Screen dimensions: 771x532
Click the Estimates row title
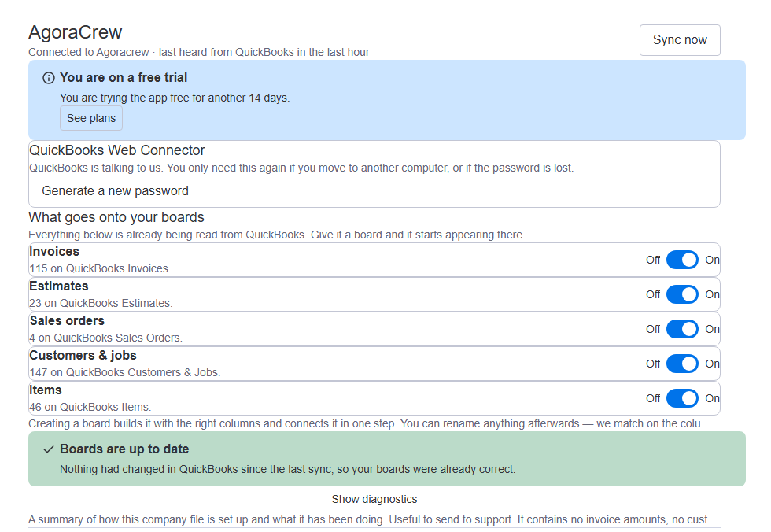[x=59, y=286]
